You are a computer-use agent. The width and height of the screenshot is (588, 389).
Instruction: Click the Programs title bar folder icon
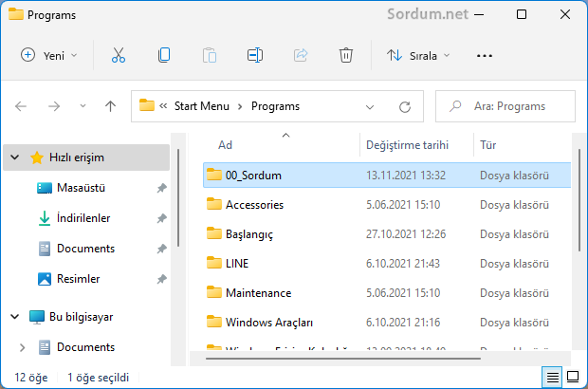tap(16, 14)
